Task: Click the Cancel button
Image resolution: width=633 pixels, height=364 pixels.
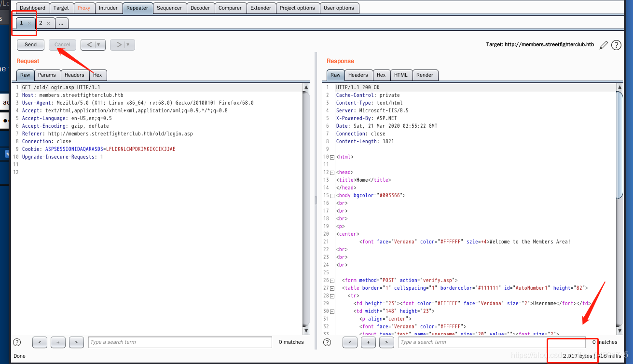Action: pyautogui.click(x=62, y=45)
